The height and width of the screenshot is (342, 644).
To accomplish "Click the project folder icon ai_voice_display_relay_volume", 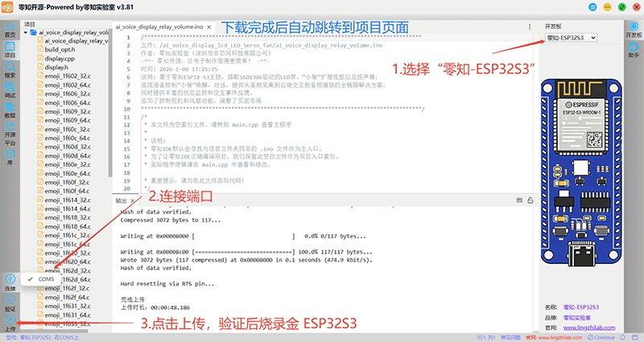I will click(34, 32).
